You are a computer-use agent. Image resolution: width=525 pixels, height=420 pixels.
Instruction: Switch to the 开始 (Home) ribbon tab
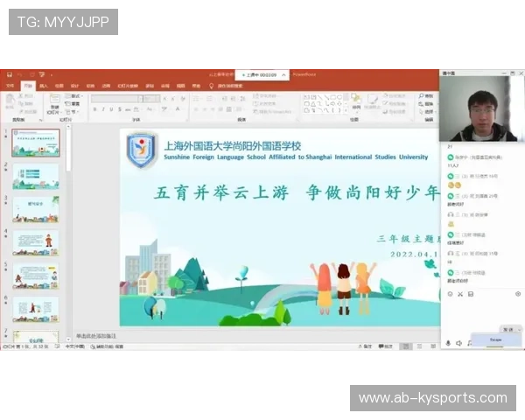click(x=28, y=86)
